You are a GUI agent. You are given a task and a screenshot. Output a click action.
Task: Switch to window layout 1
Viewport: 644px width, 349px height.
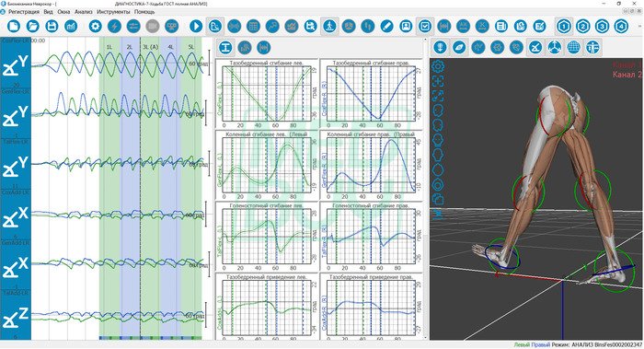click(564, 27)
